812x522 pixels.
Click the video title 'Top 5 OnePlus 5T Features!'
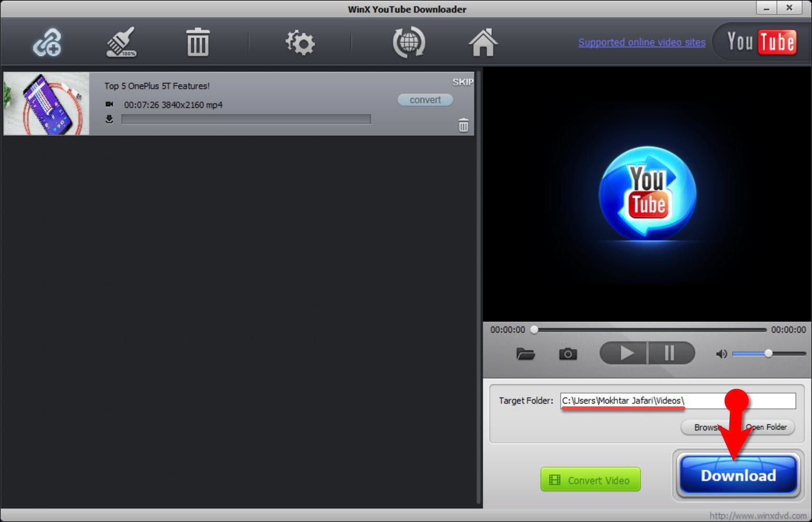[x=157, y=86]
